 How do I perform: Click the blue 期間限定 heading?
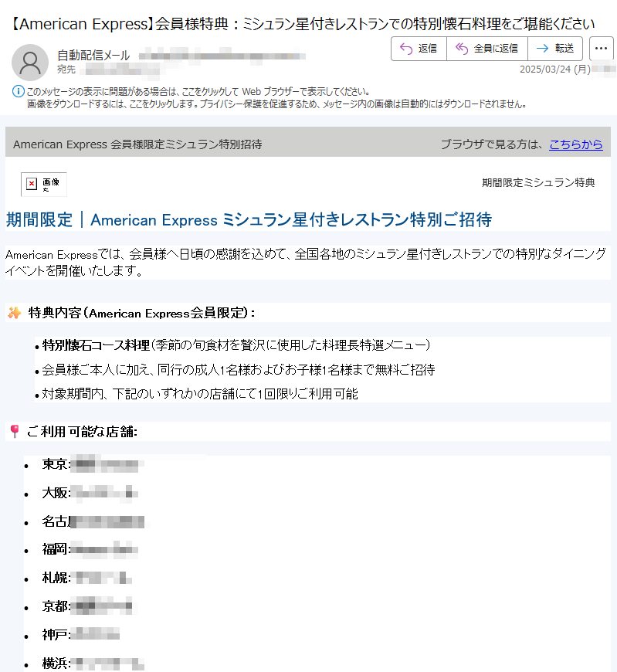click(249, 219)
